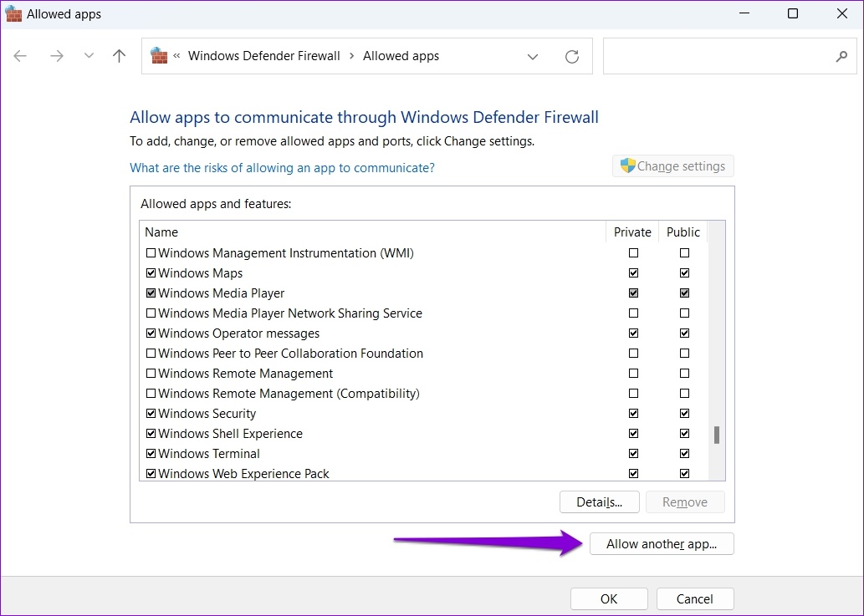Uncheck Windows Operator messages name checkbox

point(151,333)
